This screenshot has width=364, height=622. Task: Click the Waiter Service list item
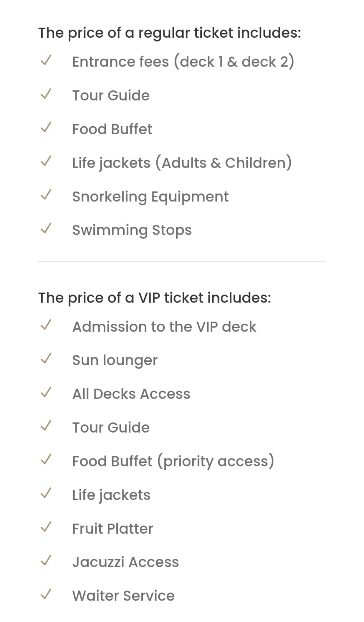pos(123,596)
